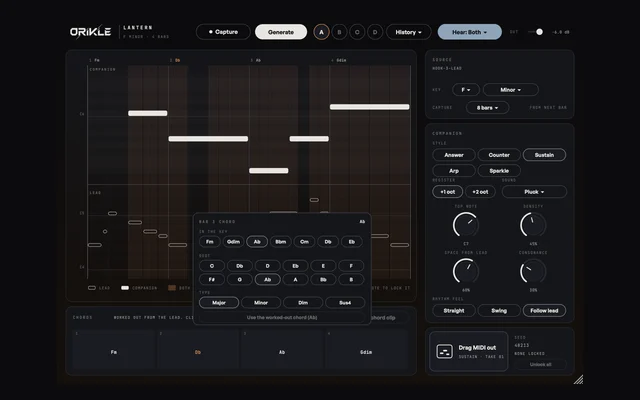The width and height of the screenshot is (640, 400).
Task: Click the Generate button
Action: point(281,32)
